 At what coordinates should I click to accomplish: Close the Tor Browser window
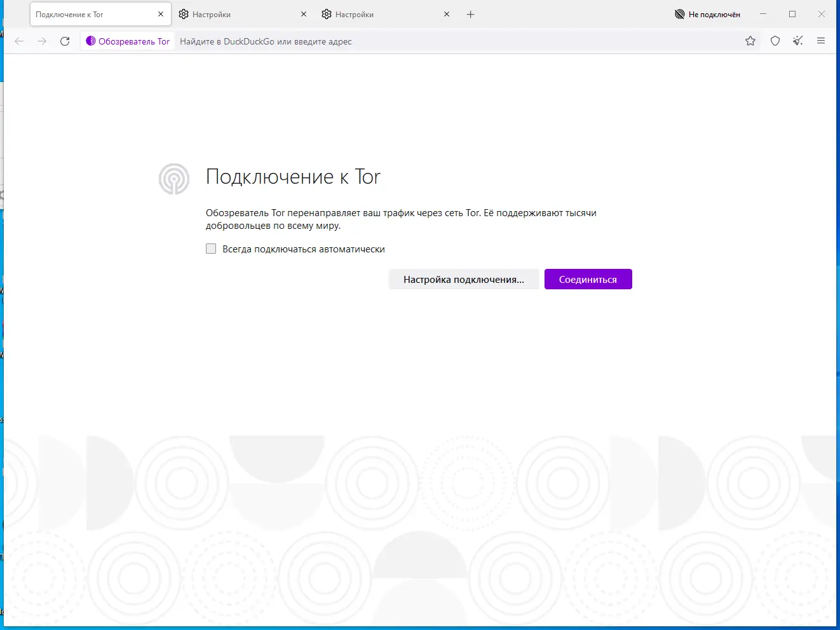822,15
